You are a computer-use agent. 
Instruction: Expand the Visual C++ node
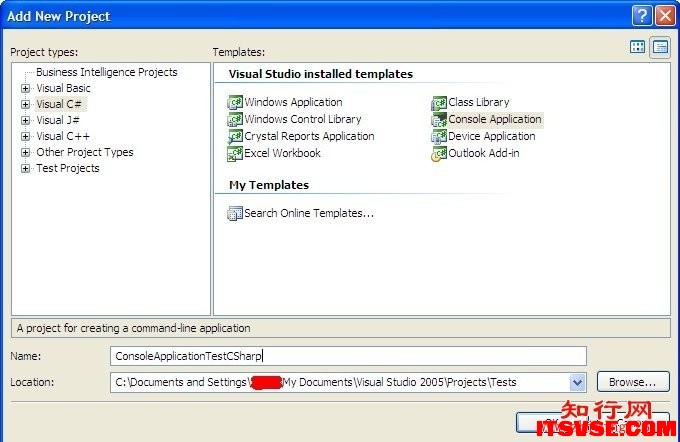[x=26, y=137]
